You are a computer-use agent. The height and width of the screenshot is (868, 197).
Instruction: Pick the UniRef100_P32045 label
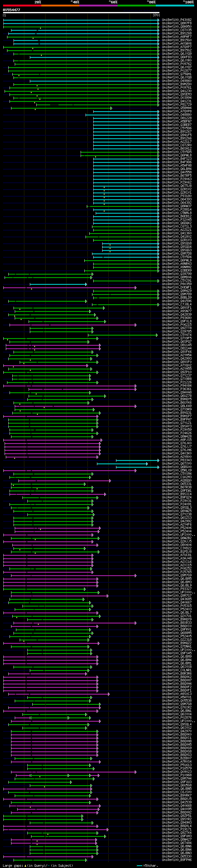(x=177, y=219)
